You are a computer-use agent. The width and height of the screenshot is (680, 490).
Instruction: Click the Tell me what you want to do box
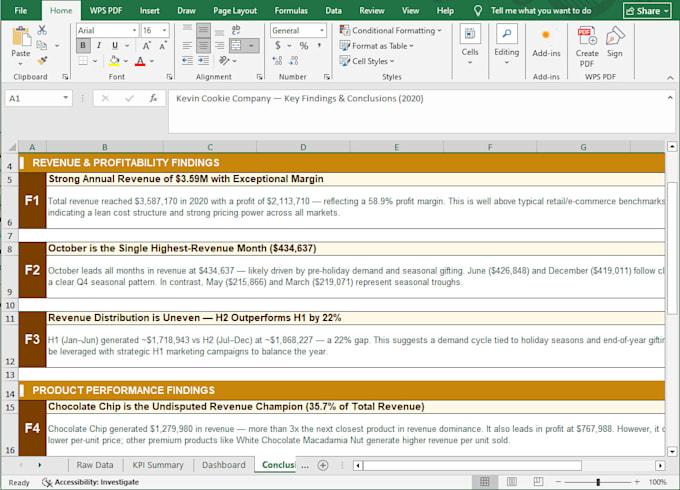(x=540, y=10)
